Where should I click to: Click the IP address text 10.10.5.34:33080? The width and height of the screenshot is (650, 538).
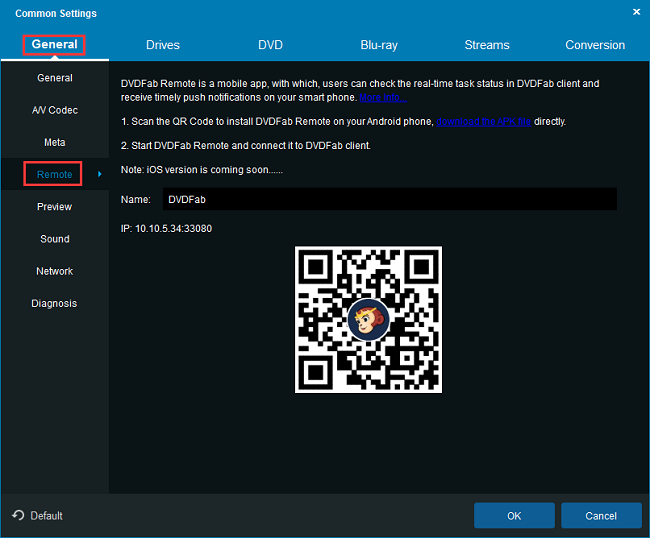point(173,228)
